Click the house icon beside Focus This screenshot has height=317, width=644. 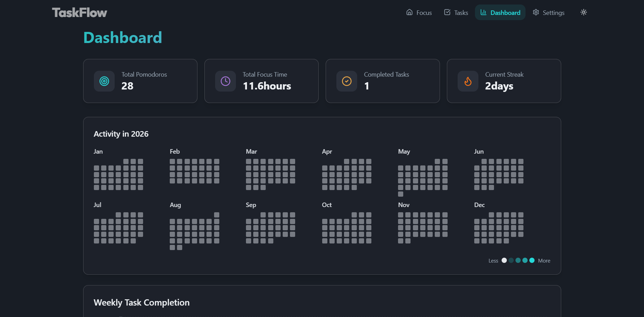409,12
